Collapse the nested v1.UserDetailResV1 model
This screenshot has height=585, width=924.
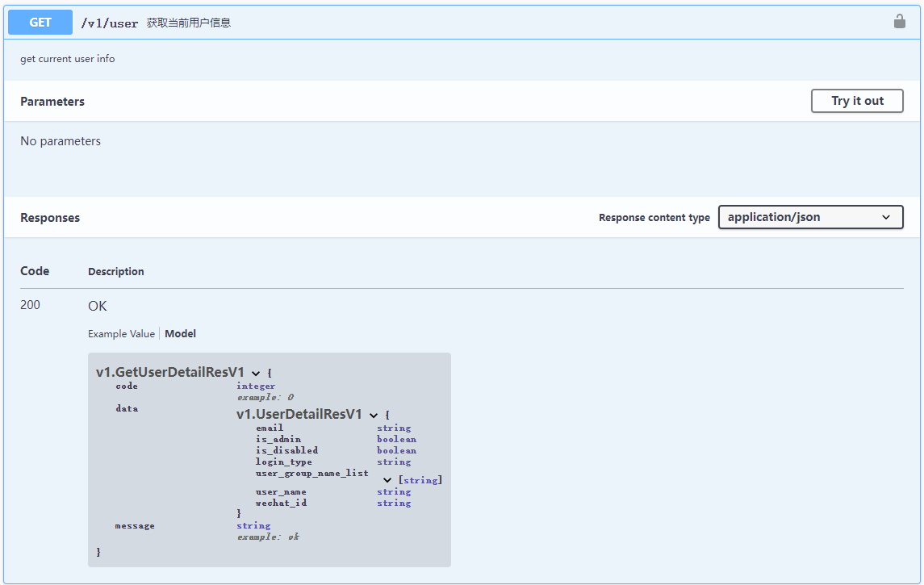373,415
